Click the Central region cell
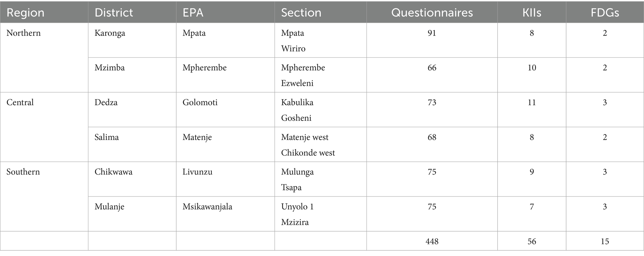644x256 pixels. pyautogui.click(x=20, y=103)
